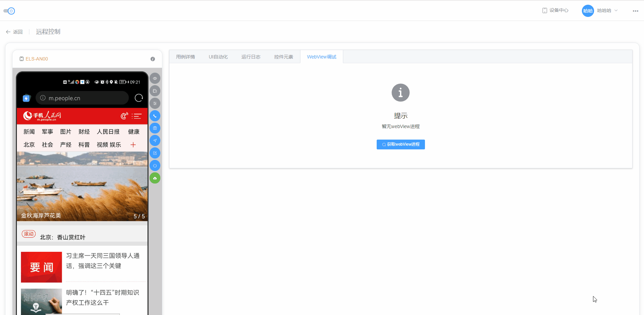Click the camera screenshot icon next to device

coord(155,128)
